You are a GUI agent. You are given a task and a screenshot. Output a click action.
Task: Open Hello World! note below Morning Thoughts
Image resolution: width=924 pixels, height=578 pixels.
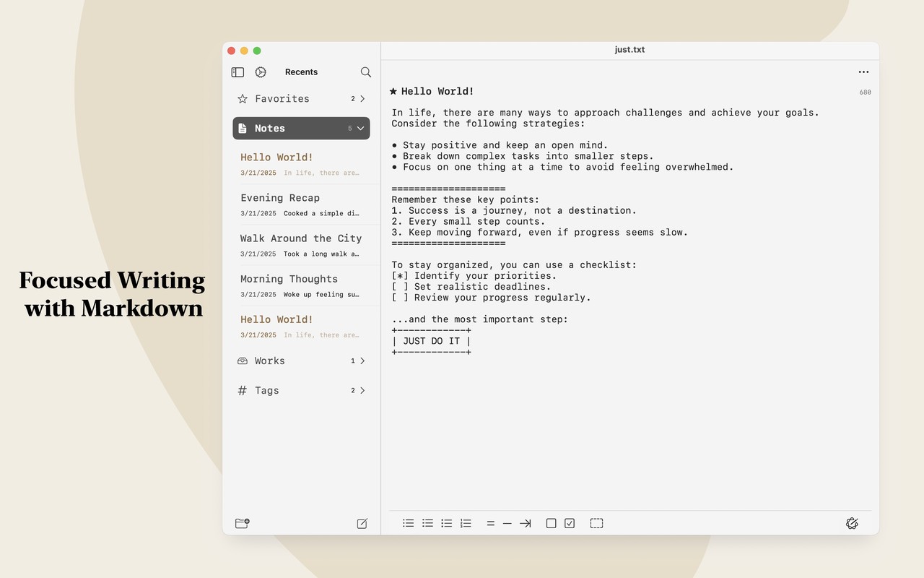(301, 326)
